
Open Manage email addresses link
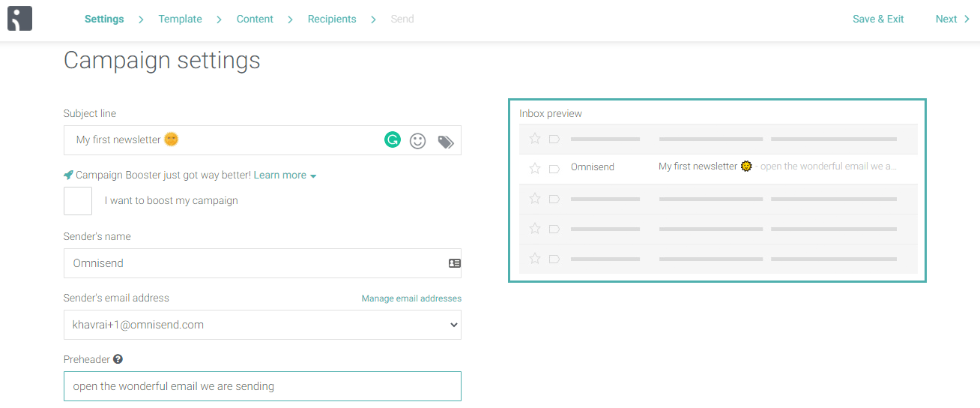(411, 298)
